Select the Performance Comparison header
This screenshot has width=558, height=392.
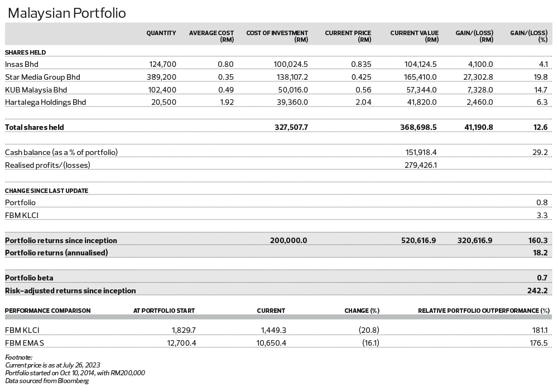pyautogui.click(x=47, y=311)
